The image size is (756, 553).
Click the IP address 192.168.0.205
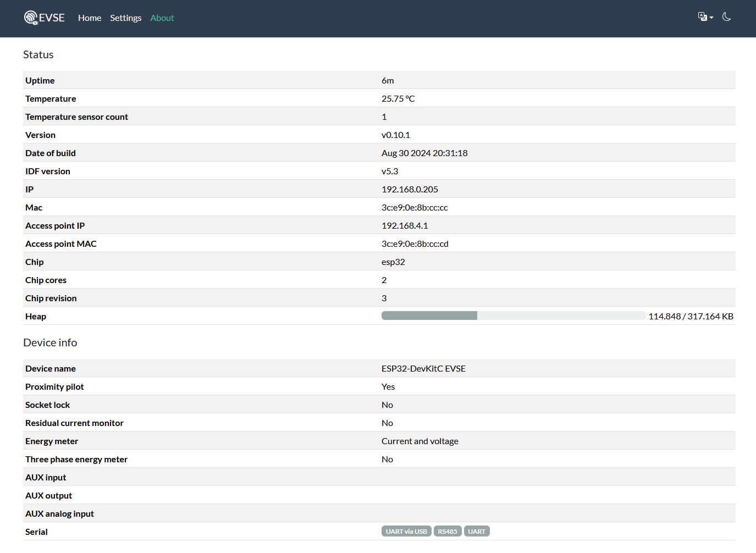tap(410, 189)
